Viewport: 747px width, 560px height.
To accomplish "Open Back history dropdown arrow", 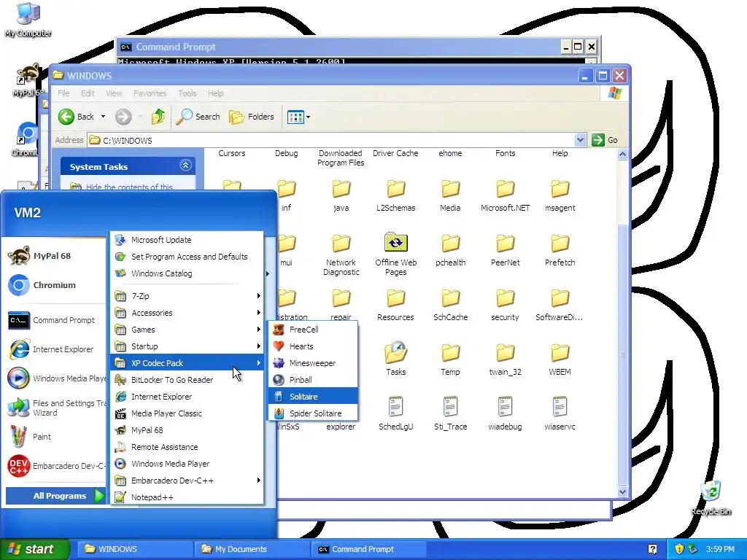I will pos(103,117).
